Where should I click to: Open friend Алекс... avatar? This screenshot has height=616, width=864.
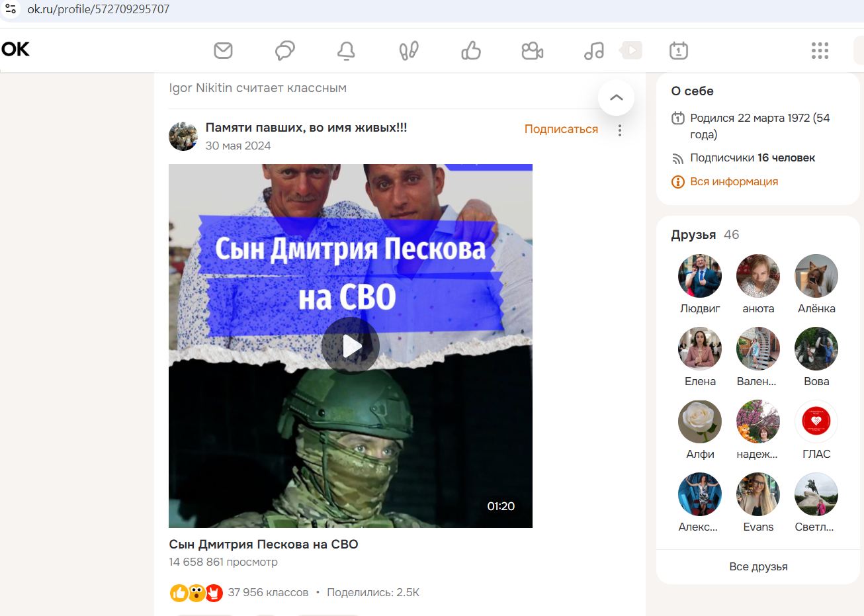[x=700, y=494]
